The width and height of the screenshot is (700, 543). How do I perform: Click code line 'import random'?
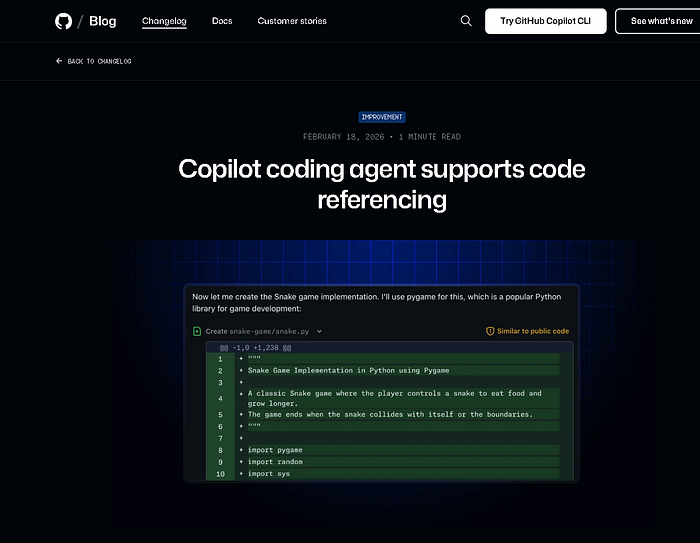pos(275,462)
